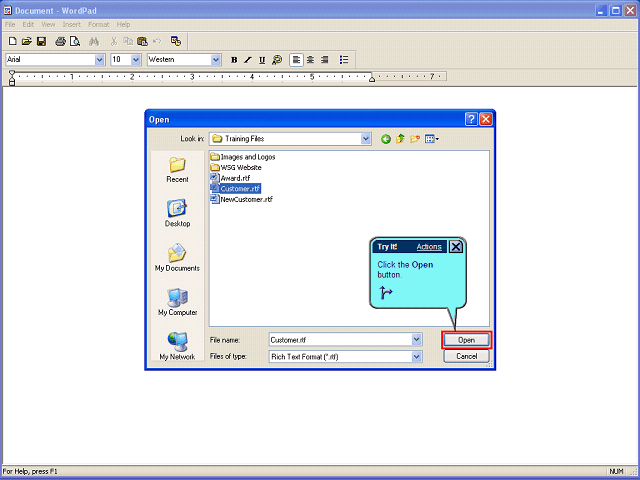Click the Actions link in Try It bubble

(x=429, y=247)
